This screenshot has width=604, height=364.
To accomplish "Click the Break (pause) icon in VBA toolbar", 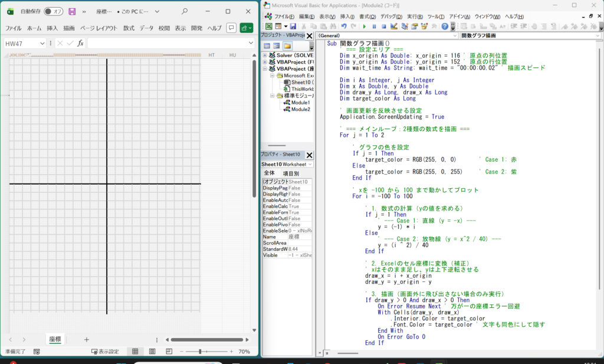I will (374, 27).
